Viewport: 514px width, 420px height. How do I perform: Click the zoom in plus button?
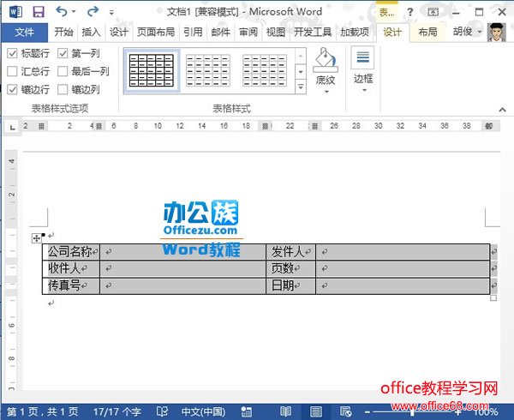tap(458, 412)
